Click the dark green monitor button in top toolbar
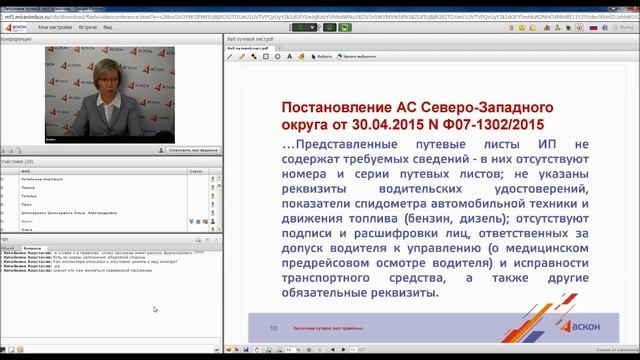This screenshot has width=640, height=360. 330,27
